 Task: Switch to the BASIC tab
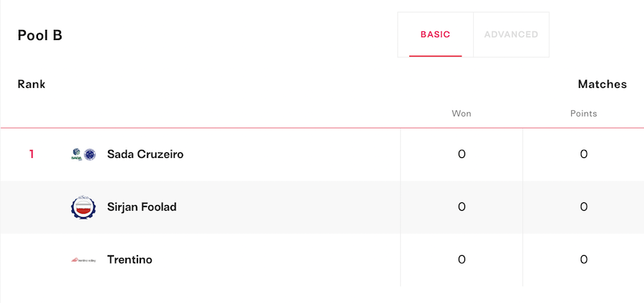[x=435, y=34]
